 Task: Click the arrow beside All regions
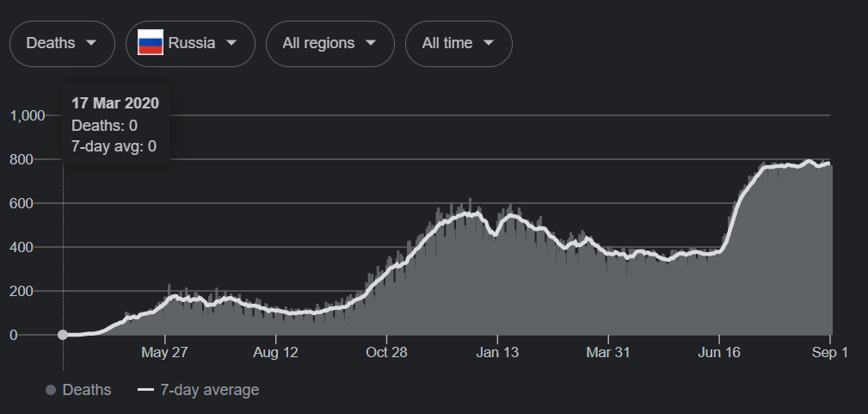(x=371, y=43)
